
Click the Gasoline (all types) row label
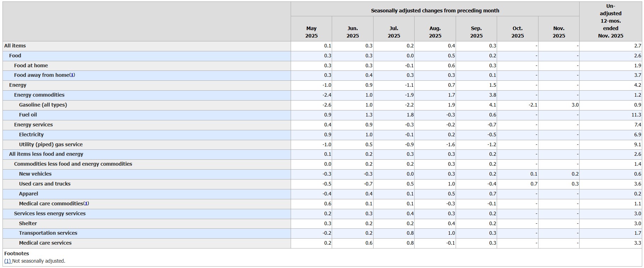click(x=43, y=105)
